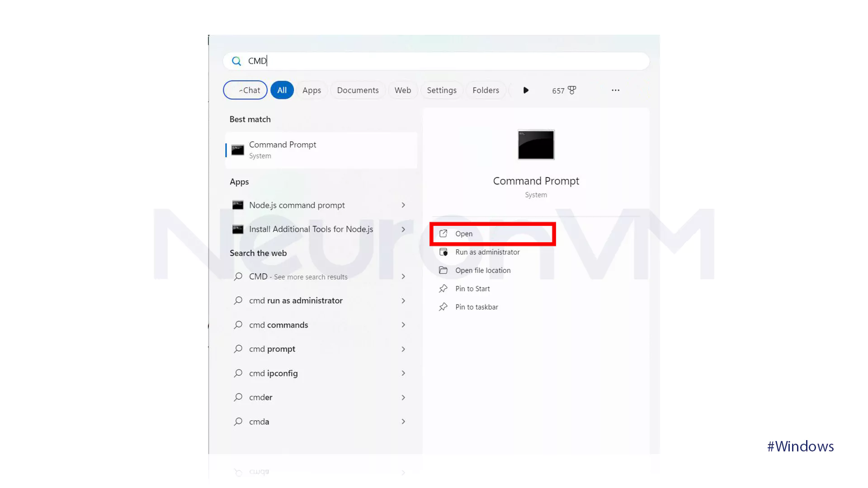This screenshot has height=488, width=868.
Task: Select the All filter tab
Action: pyautogui.click(x=281, y=89)
